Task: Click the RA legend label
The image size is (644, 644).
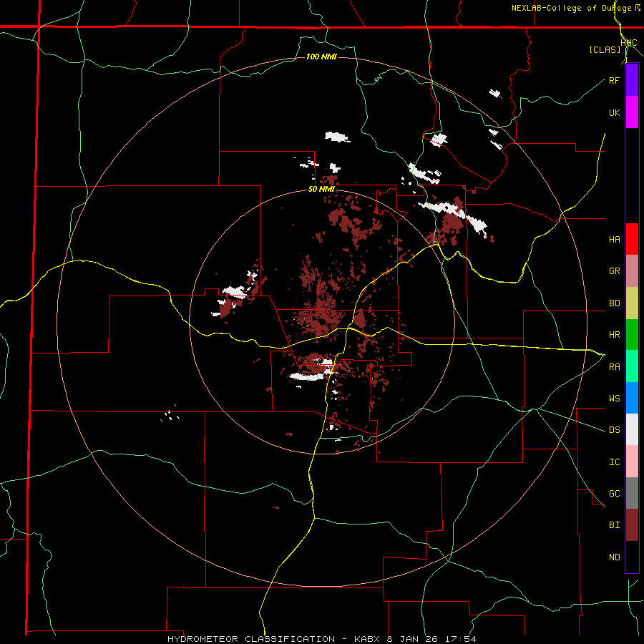Action: click(614, 367)
